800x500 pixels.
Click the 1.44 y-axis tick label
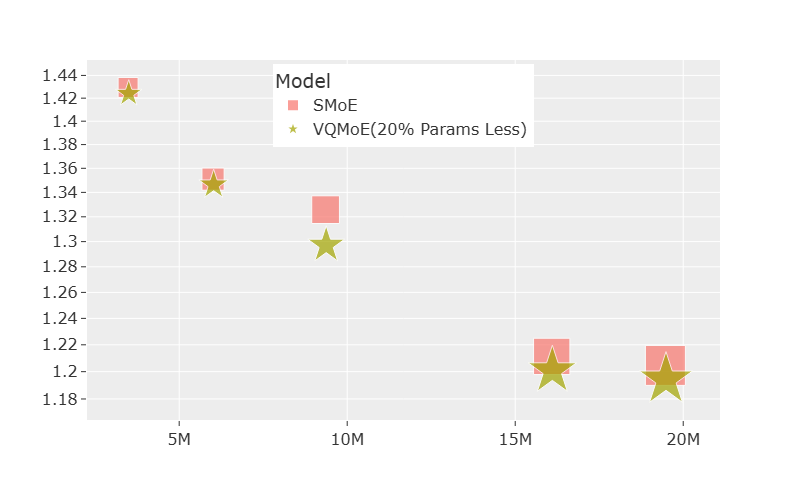point(59,75)
